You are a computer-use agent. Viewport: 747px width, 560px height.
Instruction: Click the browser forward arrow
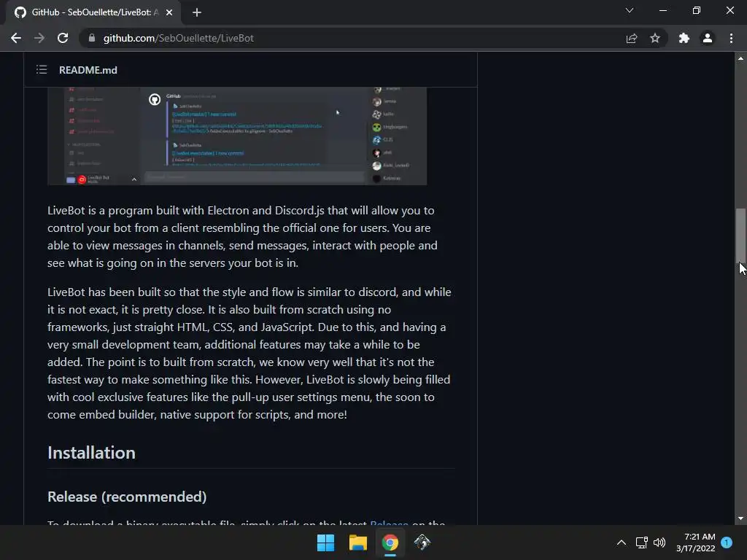(39, 38)
